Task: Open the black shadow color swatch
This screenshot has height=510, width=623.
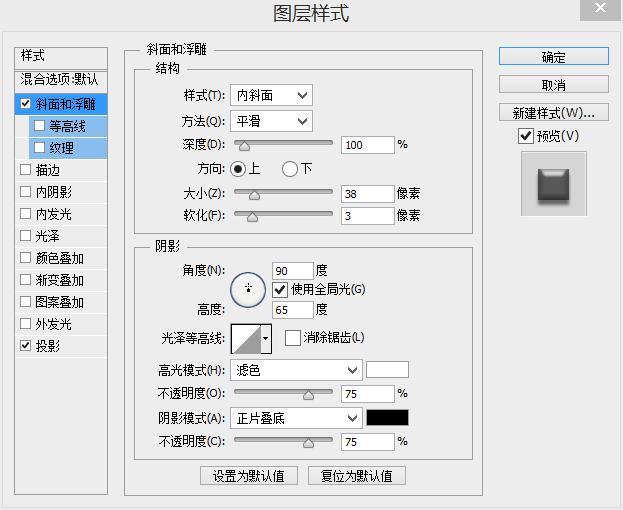Action: point(387,417)
